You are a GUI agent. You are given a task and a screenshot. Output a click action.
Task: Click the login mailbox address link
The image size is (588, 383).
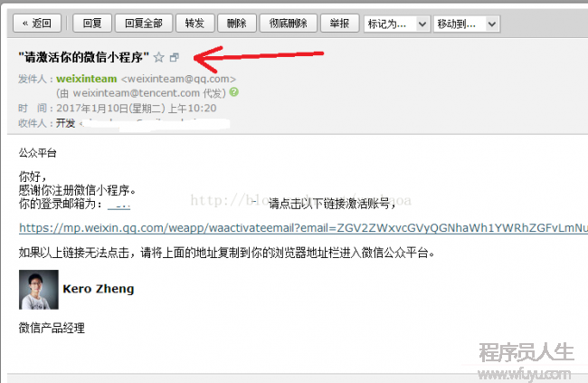tap(119, 206)
